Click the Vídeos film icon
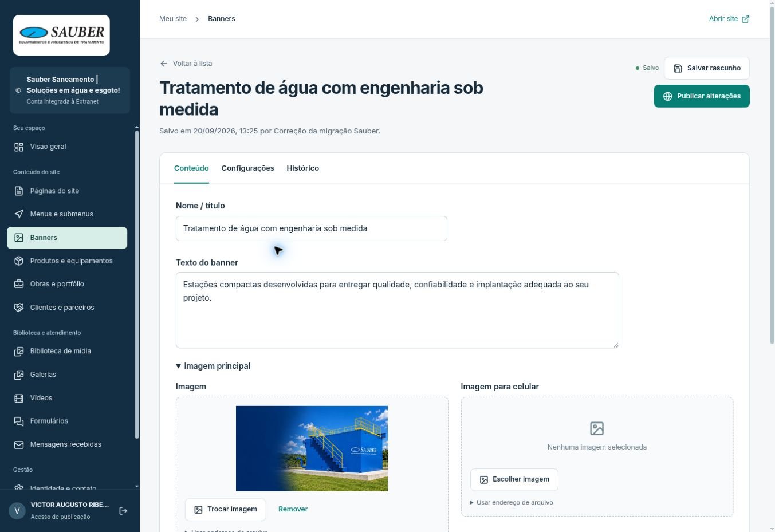 (19, 398)
